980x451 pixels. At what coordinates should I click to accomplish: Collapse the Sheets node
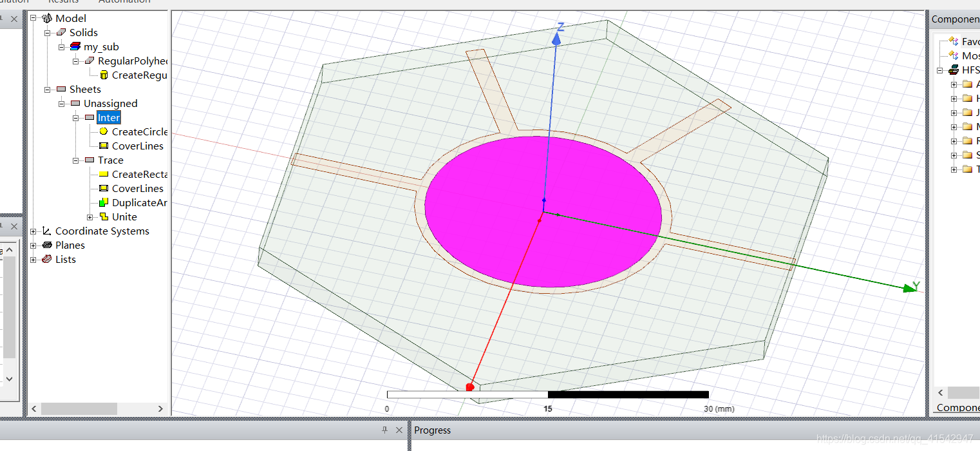coord(48,89)
